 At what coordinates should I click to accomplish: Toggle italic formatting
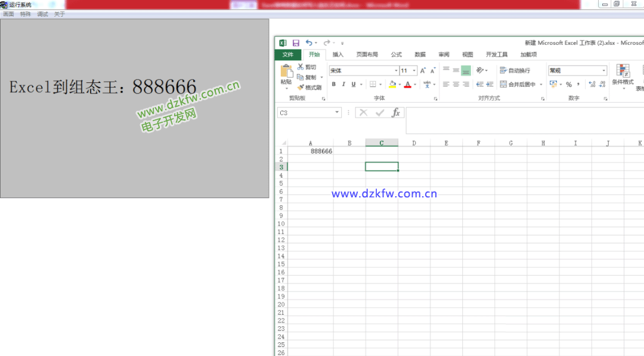pos(343,85)
